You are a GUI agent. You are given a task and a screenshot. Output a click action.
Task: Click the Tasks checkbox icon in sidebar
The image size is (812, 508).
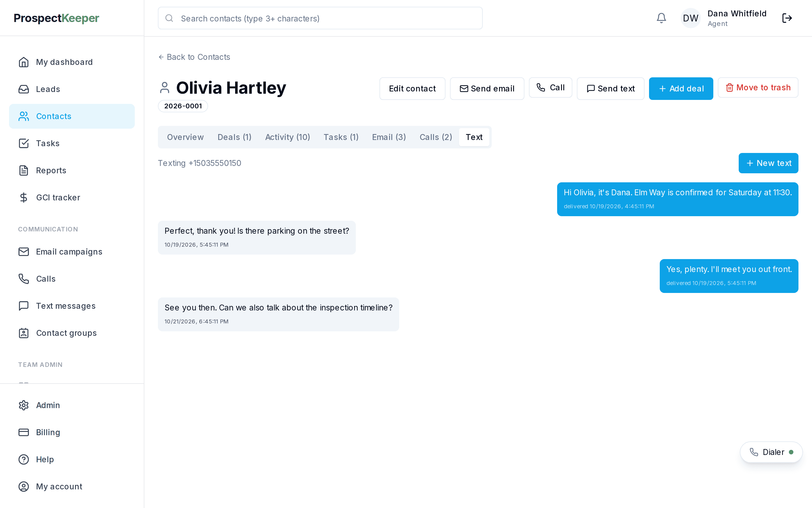(x=23, y=143)
